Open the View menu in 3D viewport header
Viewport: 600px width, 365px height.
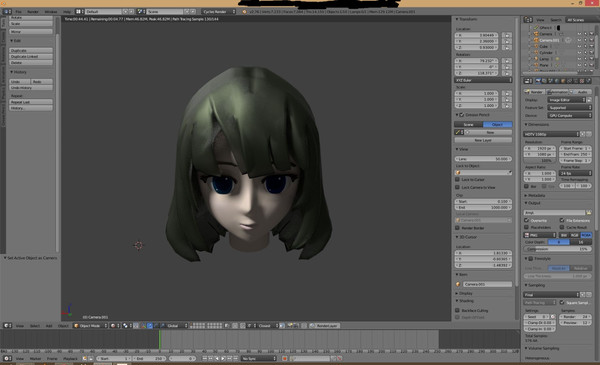(x=20, y=326)
